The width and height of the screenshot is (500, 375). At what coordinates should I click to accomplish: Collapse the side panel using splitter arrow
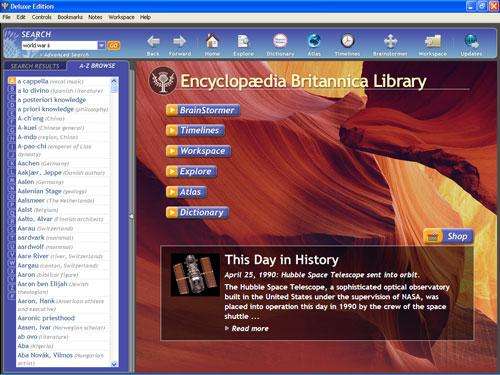(x=131, y=216)
